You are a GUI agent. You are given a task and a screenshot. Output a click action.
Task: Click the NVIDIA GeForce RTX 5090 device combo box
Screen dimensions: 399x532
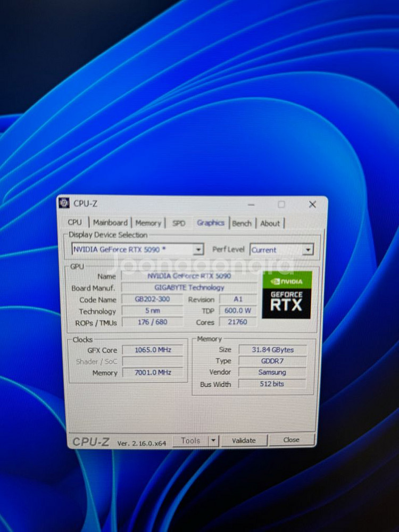coord(137,250)
